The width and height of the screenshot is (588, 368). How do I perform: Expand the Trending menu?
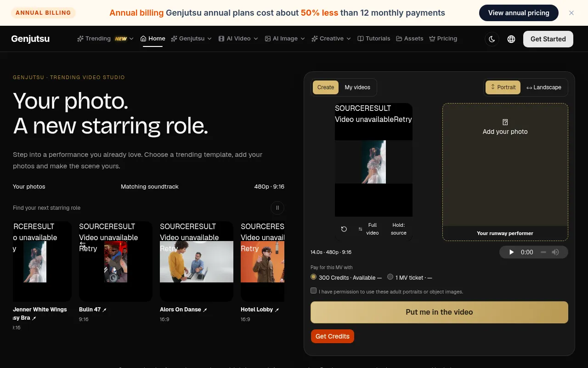(105, 39)
